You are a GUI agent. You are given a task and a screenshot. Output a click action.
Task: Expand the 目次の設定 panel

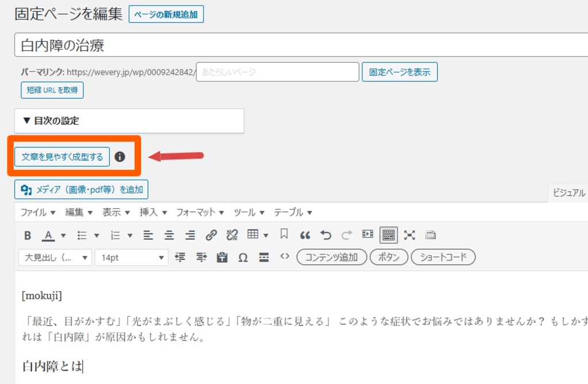[x=129, y=121]
